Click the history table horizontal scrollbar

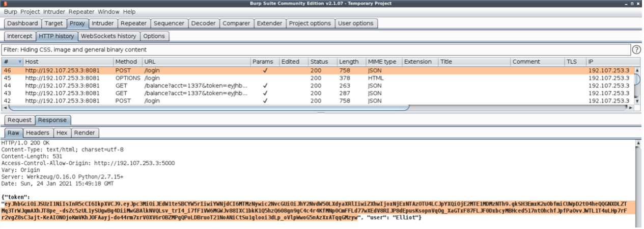(209, 108)
